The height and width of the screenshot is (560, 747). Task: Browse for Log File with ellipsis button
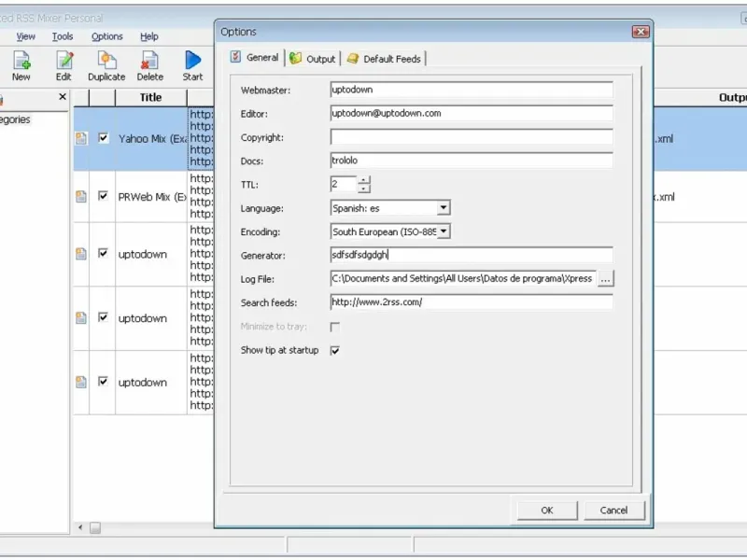pos(605,279)
